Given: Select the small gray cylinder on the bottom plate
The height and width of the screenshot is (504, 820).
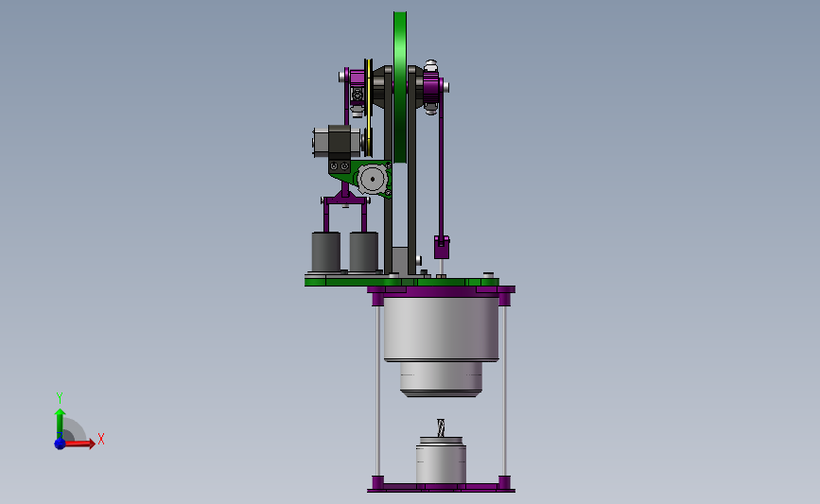Looking at the screenshot, I should 441,462.
